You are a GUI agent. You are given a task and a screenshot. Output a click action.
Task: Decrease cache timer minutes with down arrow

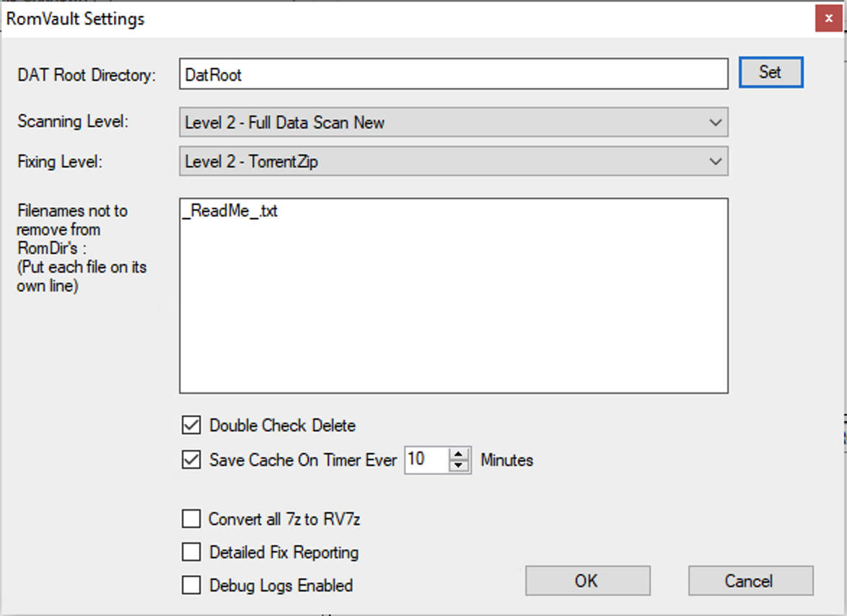[459, 465]
